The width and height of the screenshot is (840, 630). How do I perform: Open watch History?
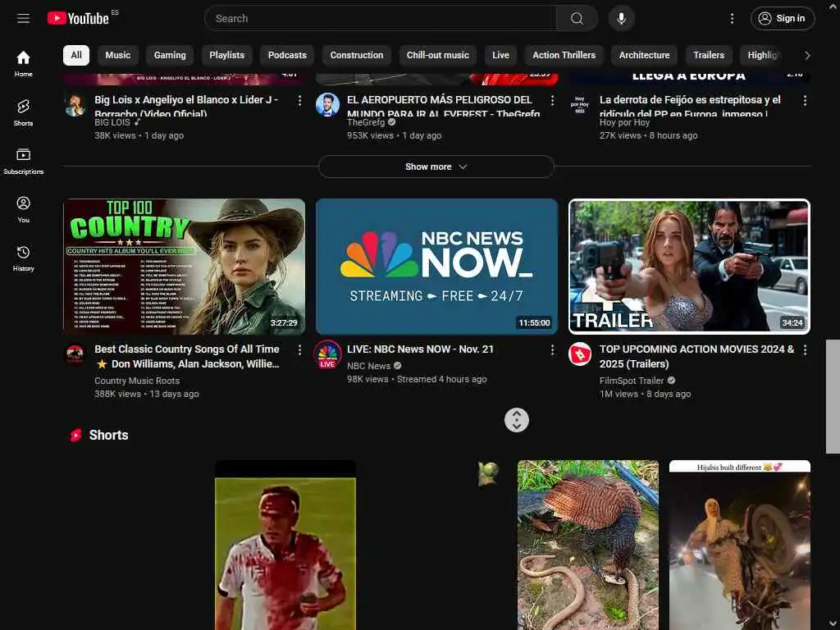coord(23,258)
